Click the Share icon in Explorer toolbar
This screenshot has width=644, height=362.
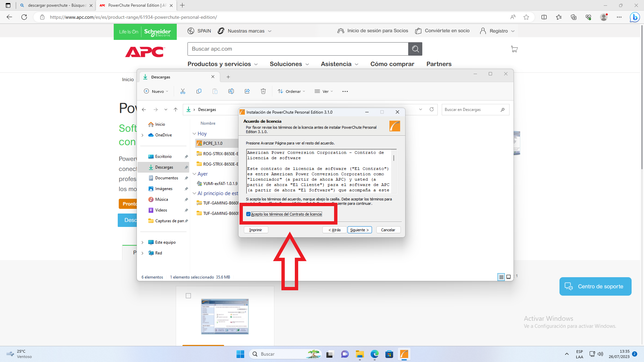[247, 91]
